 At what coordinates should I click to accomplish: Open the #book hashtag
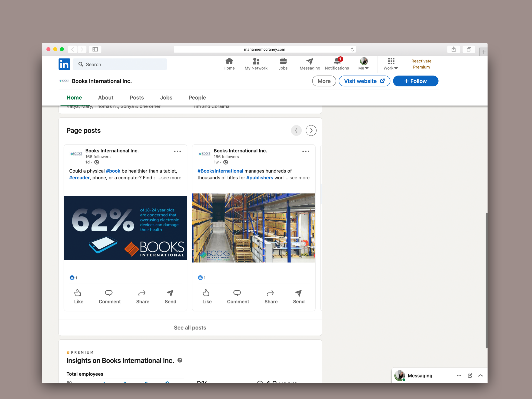[113, 171]
